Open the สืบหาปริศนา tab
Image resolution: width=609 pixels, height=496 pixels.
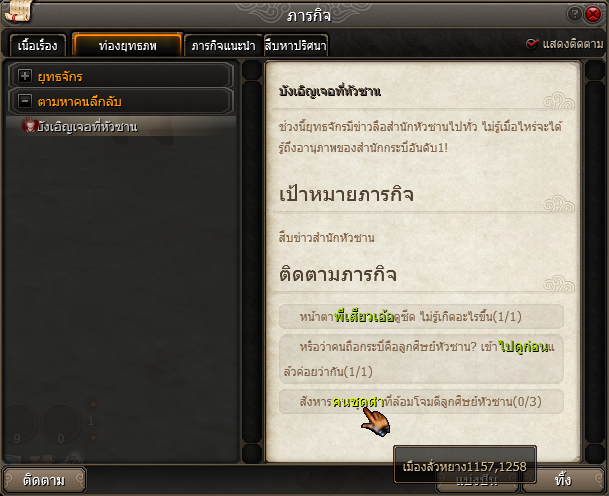[296, 46]
